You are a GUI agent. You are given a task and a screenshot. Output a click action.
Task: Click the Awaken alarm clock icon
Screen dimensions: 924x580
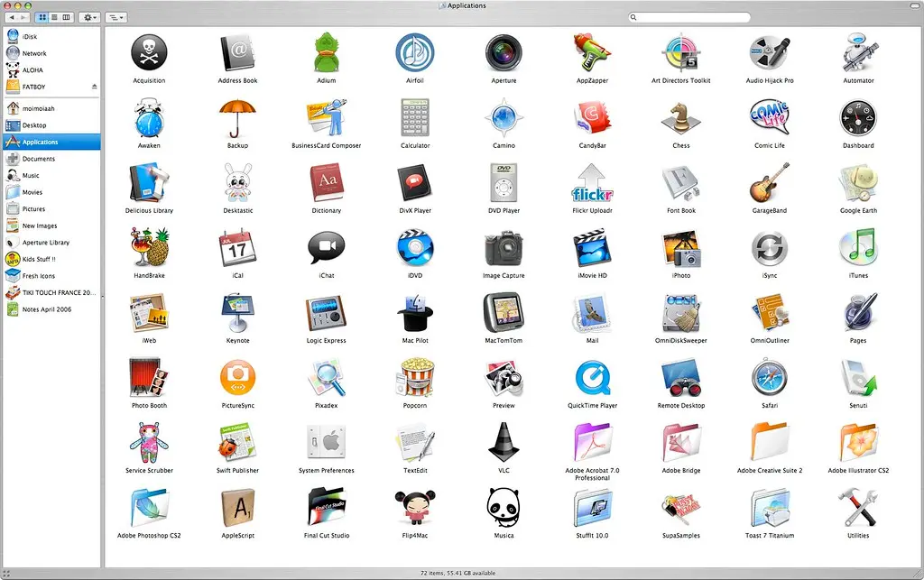click(149, 118)
